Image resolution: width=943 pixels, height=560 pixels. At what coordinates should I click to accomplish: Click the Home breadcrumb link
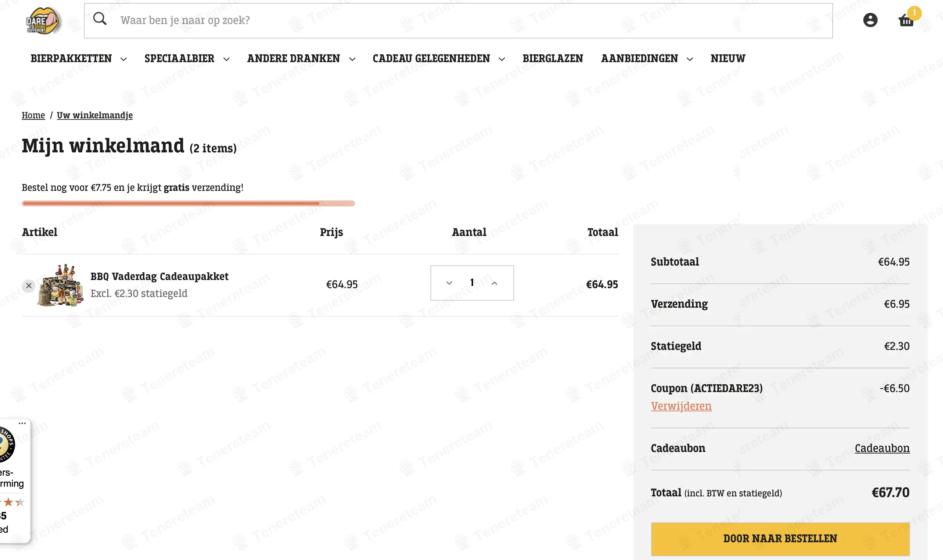click(33, 115)
